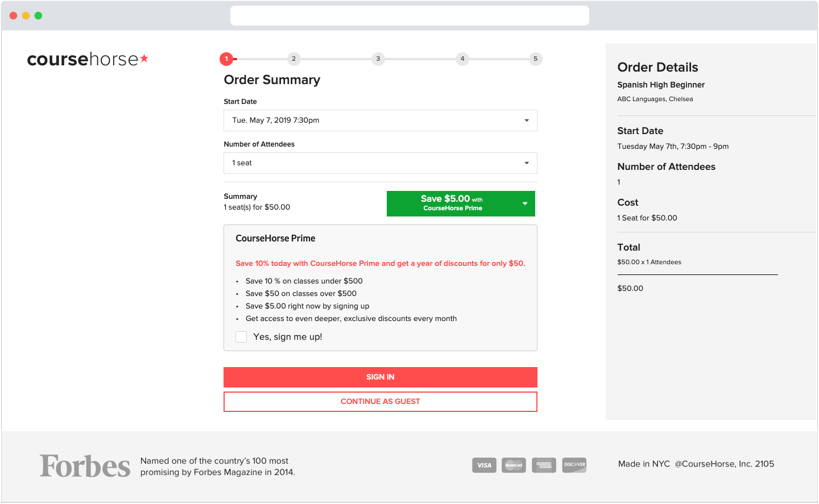Open the Number of Attendees dropdown
The image size is (819, 504).
(x=380, y=163)
